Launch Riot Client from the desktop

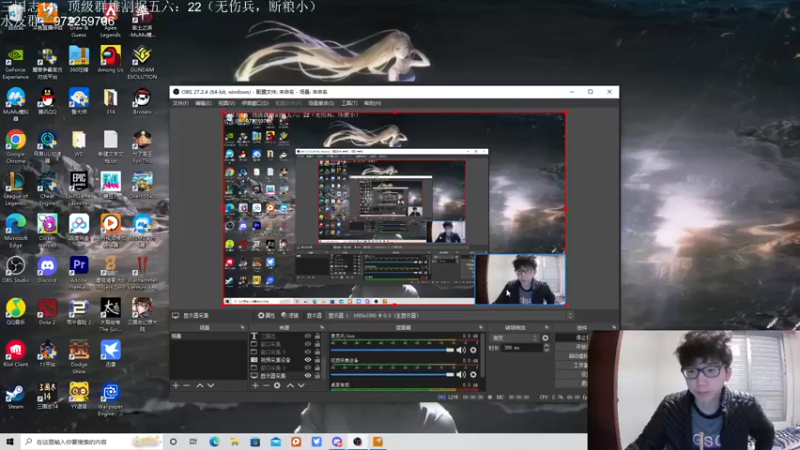pyautogui.click(x=15, y=354)
